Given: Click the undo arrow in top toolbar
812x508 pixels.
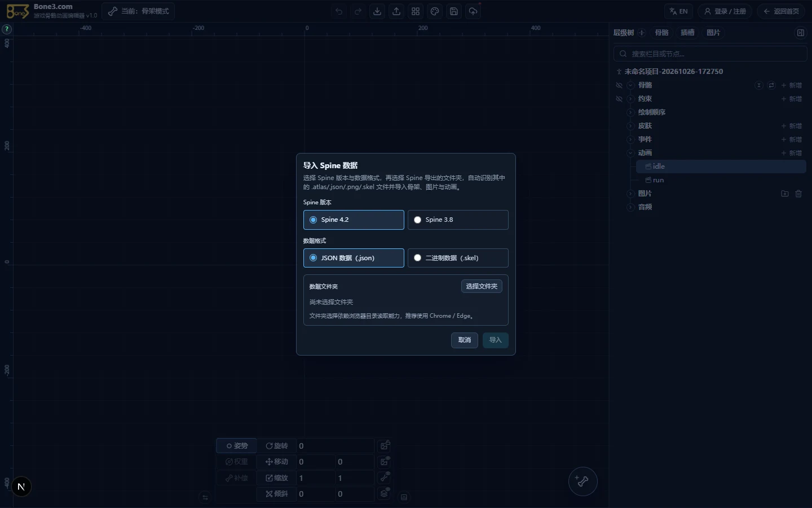Looking at the screenshot, I should point(339,11).
